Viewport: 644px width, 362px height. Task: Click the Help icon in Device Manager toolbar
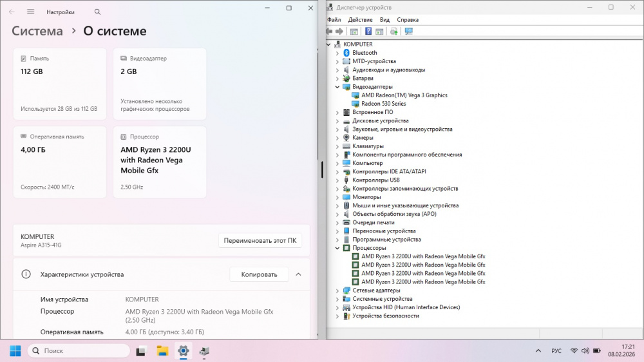click(368, 31)
